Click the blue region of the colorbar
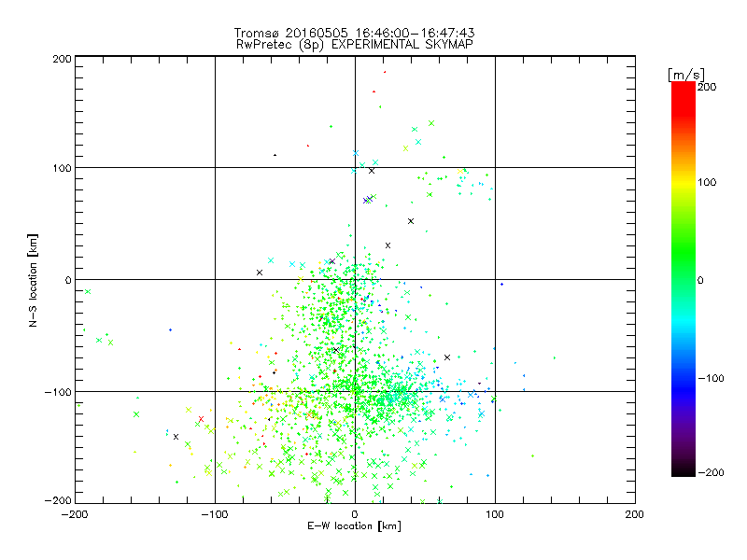Screen dimensions: 747x560 click(x=684, y=388)
